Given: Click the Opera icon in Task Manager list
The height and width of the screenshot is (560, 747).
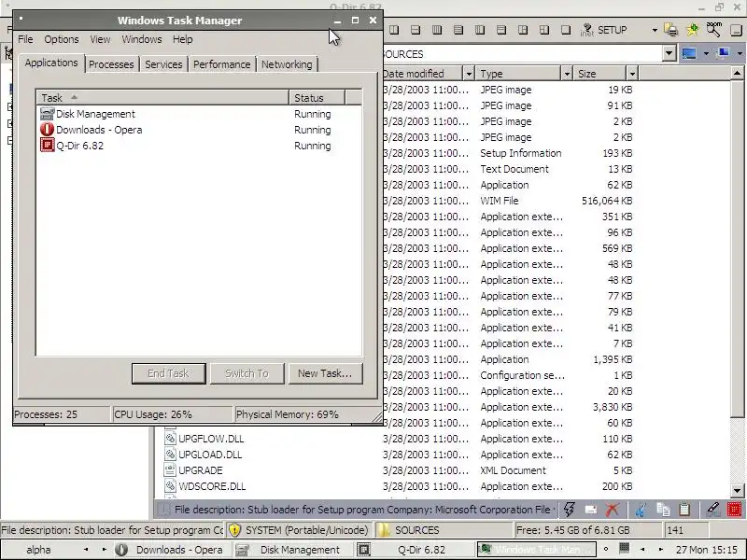Looking at the screenshot, I should click(x=48, y=130).
